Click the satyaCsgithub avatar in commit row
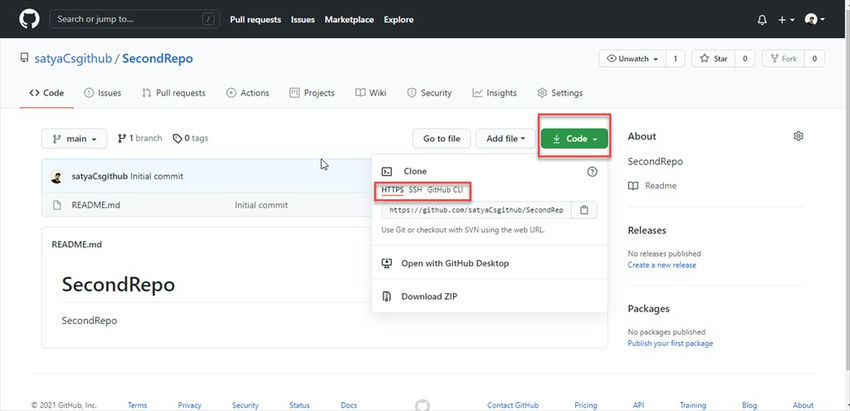 [x=57, y=177]
